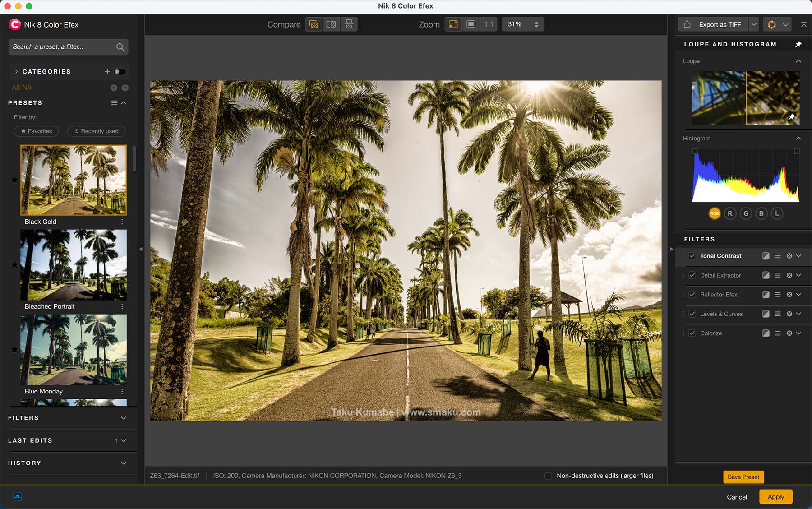Pin the Loupe and Histogram panel

pyautogui.click(x=798, y=44)
